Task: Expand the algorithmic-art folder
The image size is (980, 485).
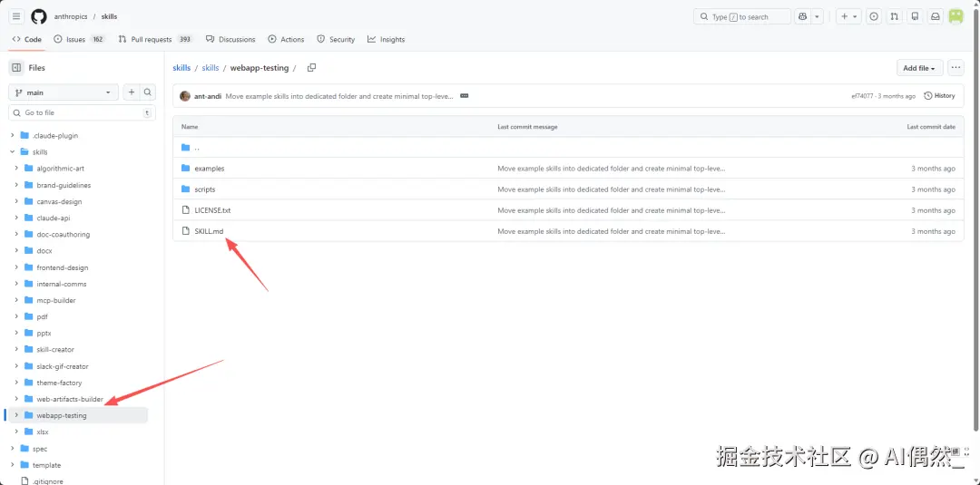Action: pos(17,169)
